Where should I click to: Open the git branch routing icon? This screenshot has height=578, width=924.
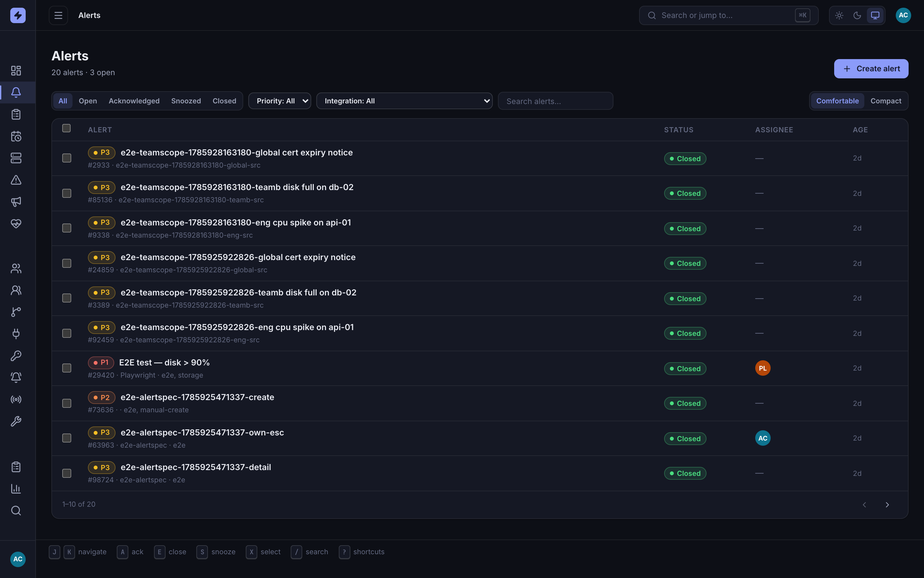pyautogui.click(x=16, y=312)
